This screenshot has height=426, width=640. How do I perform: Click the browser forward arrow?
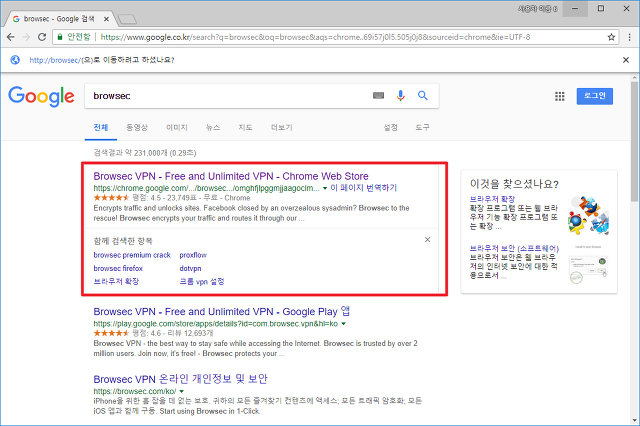click(x=26, y=37)
